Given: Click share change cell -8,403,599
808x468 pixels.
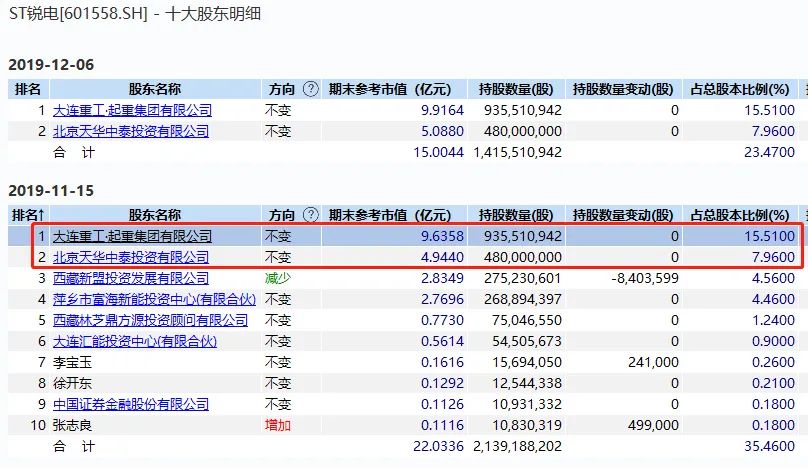Looking at the screenshot, I should point(645,278).
